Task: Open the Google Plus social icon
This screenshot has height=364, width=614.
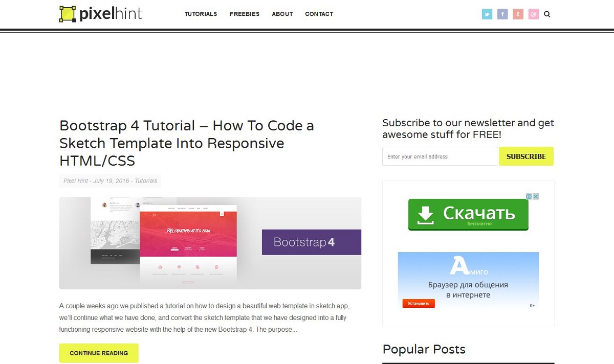Action: pyautogui.click(x=518, y=14)
